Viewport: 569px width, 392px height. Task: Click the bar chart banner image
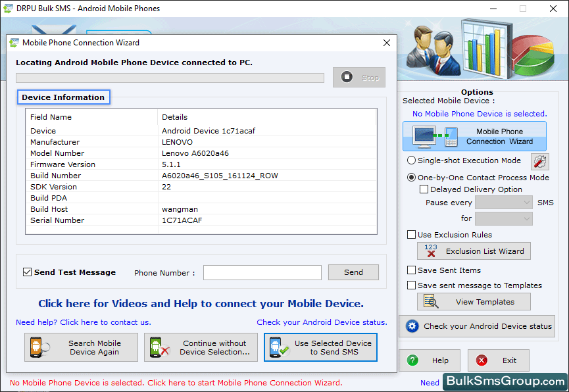pyautogui.click(x=486, y=49)
